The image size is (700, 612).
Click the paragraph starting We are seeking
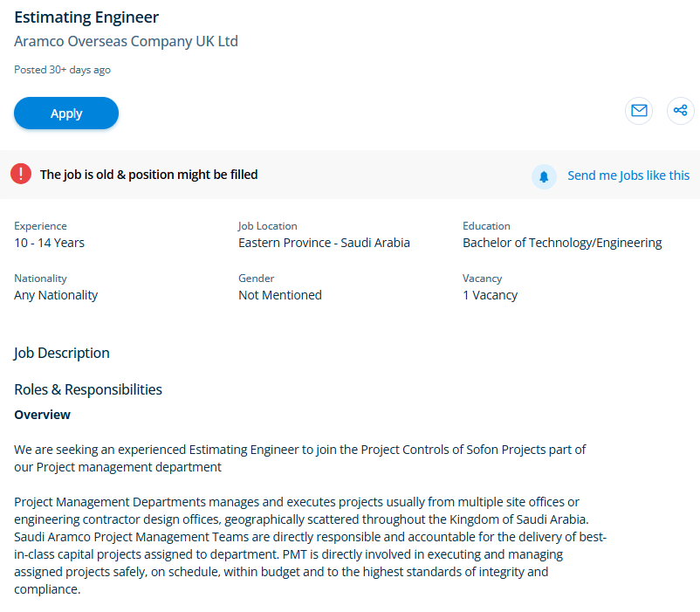pyautogui.click(x=299, y=458)
